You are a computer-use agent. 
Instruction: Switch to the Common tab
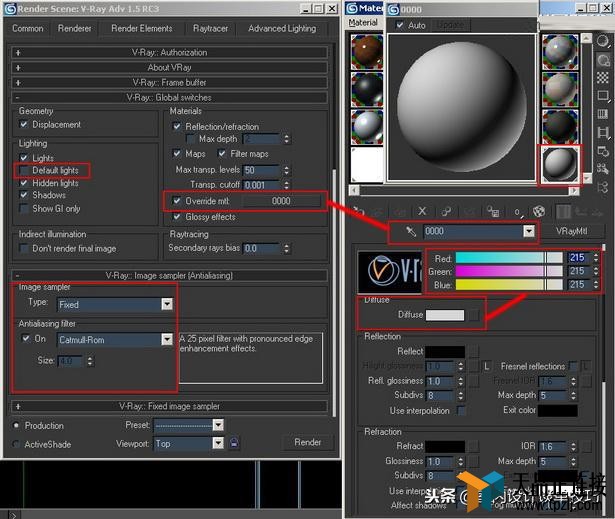[x=27, y=28]
